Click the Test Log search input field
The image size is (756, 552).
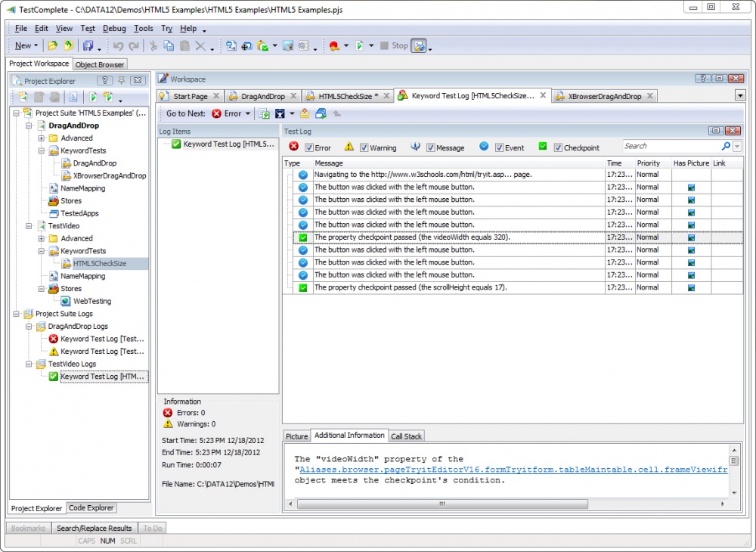click(671, 146)
